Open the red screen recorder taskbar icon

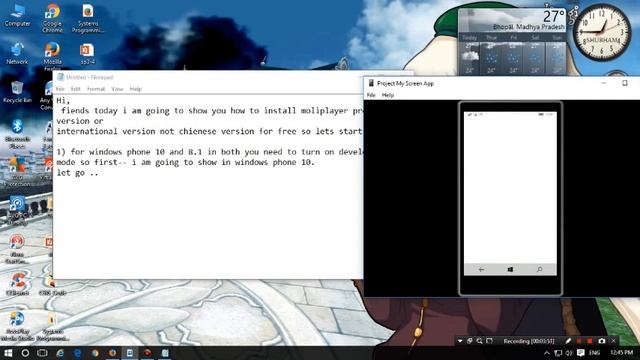click(x=147, y=353)
